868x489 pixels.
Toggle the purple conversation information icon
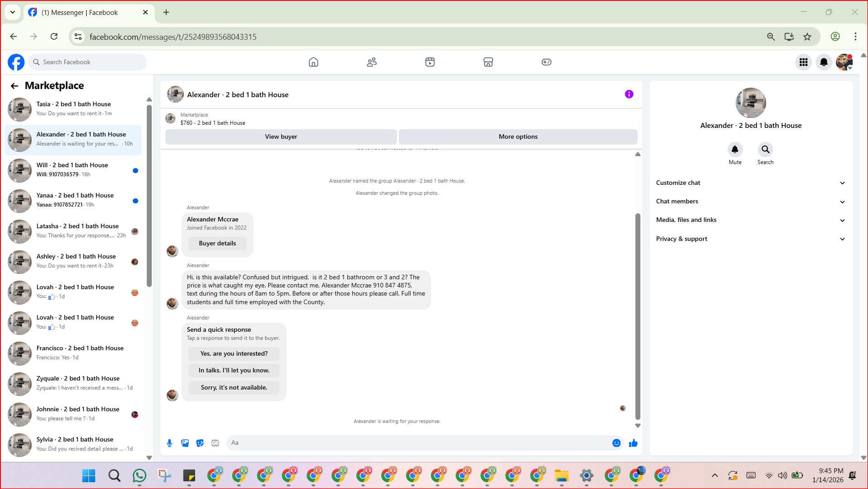(629, 94)
